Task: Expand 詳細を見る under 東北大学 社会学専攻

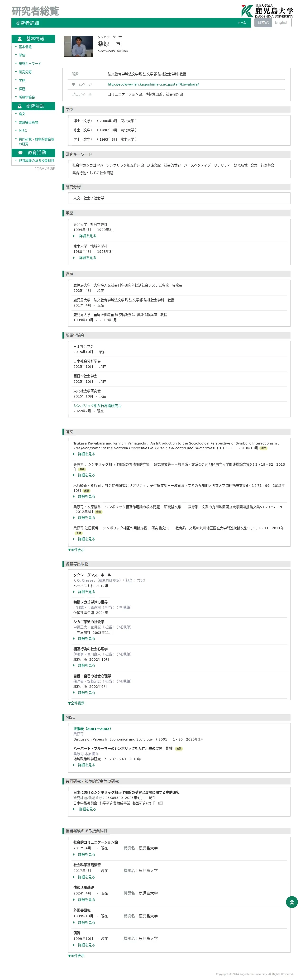Action: tap(87, 236)
